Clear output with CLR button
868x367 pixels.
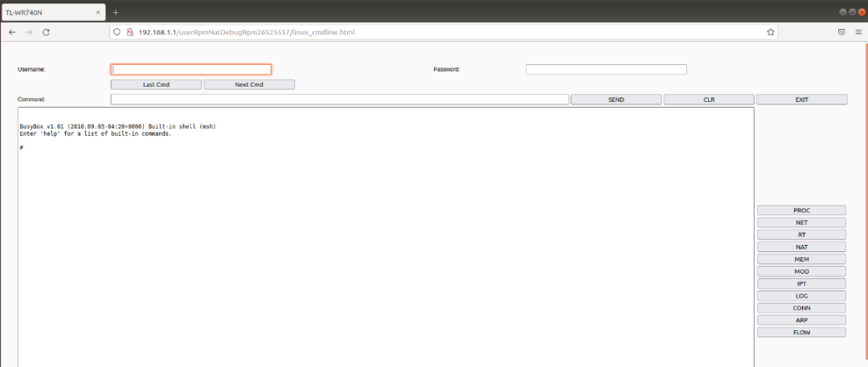click(709, 100)
